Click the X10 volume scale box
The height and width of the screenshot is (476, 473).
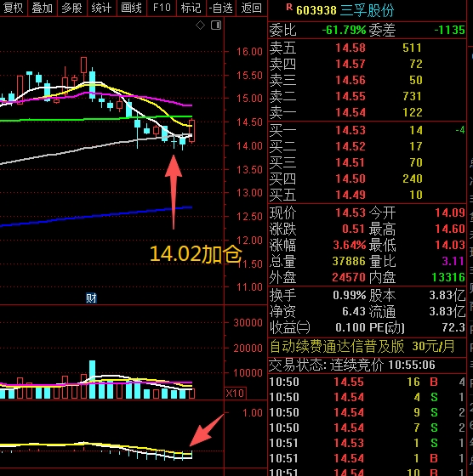point(235,394)
